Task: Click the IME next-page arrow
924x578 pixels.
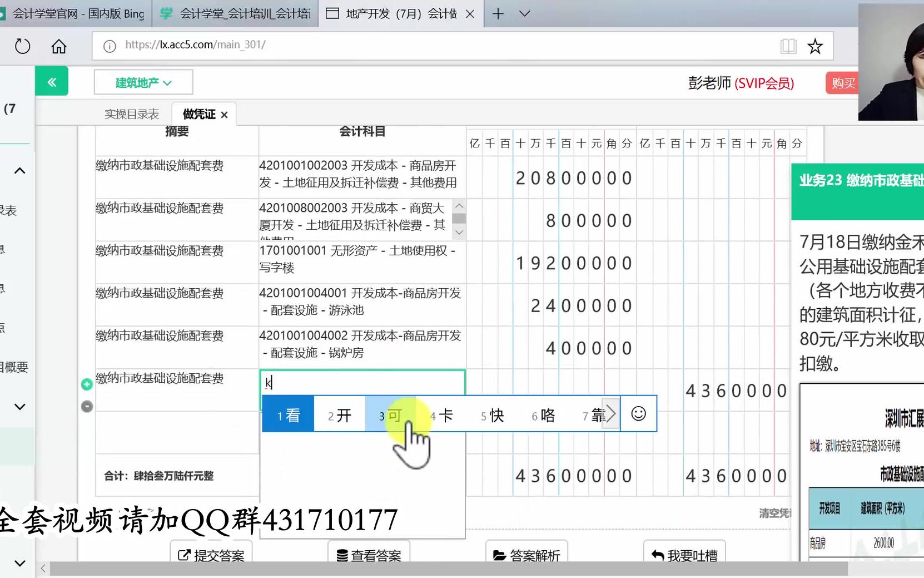Action: pyautogui.click(x=610, y=413)
